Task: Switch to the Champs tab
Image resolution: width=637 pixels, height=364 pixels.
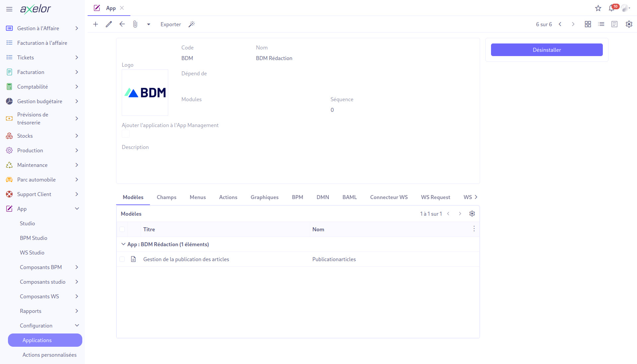Action: tap(167, 197)
